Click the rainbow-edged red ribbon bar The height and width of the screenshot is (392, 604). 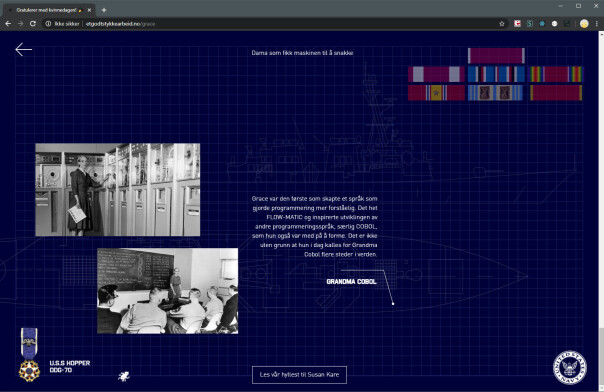click(556, 74)
